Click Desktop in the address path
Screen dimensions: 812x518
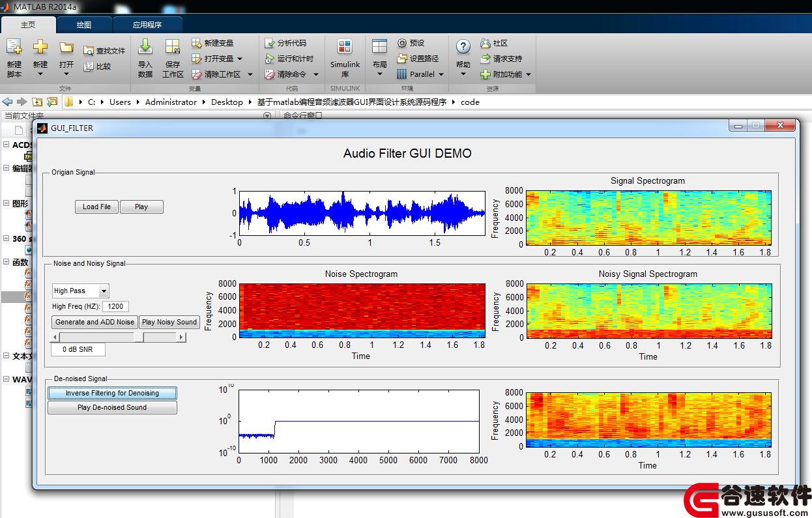pos(227,102)
